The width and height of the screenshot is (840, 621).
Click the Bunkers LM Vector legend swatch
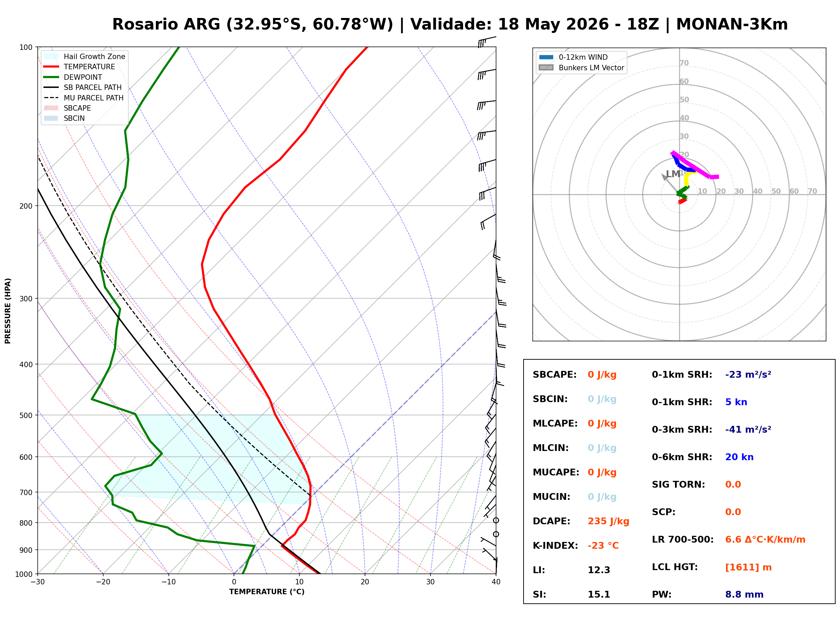click(546, 68)
